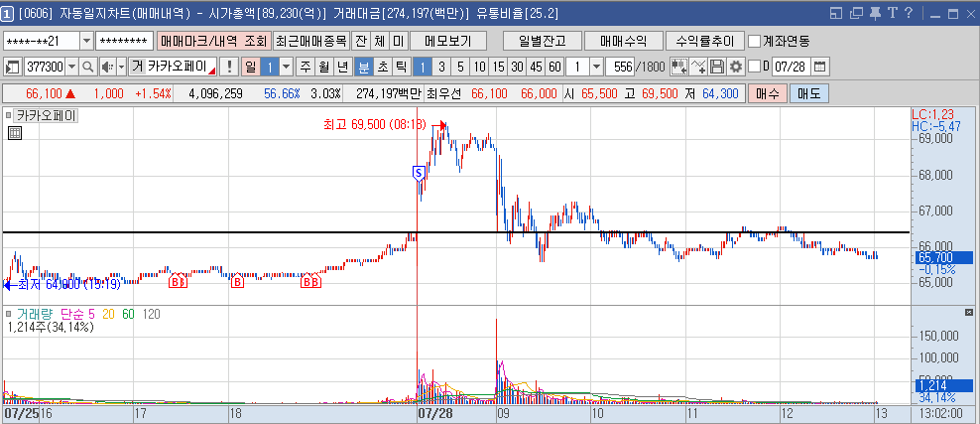980x424 pixels.
Task: Open 매매수익 trading profit
Action: 623,42
